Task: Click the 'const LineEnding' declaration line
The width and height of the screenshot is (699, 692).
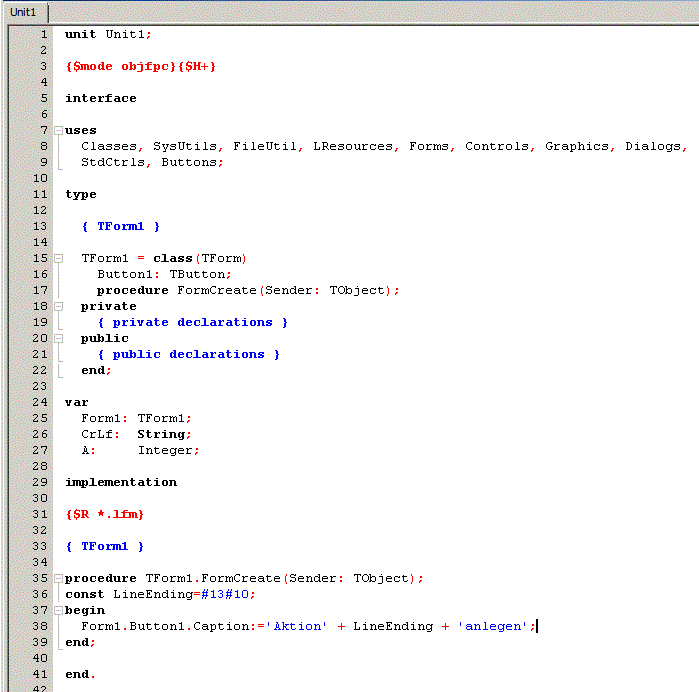Action: point(160,594)
